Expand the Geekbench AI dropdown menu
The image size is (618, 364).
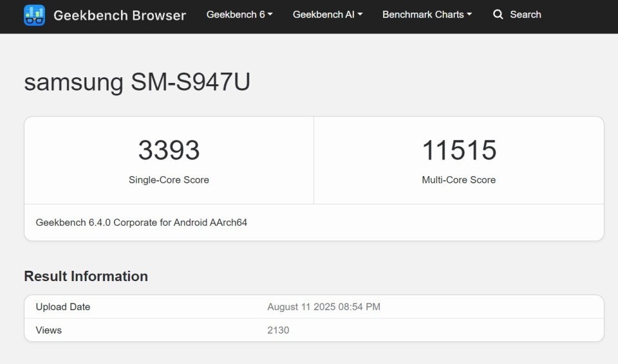[x=328, y=15]
